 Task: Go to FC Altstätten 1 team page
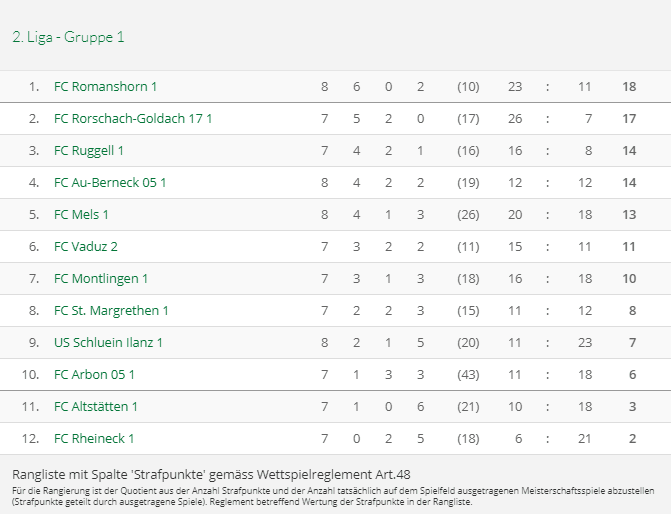(x=96, y=407)
